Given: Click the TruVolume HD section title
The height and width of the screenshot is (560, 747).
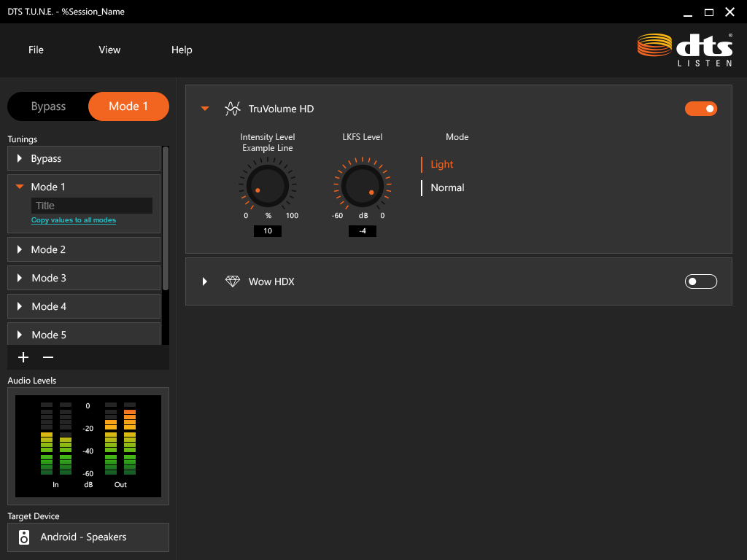Looking at the screenshot, I should [281, 109].
